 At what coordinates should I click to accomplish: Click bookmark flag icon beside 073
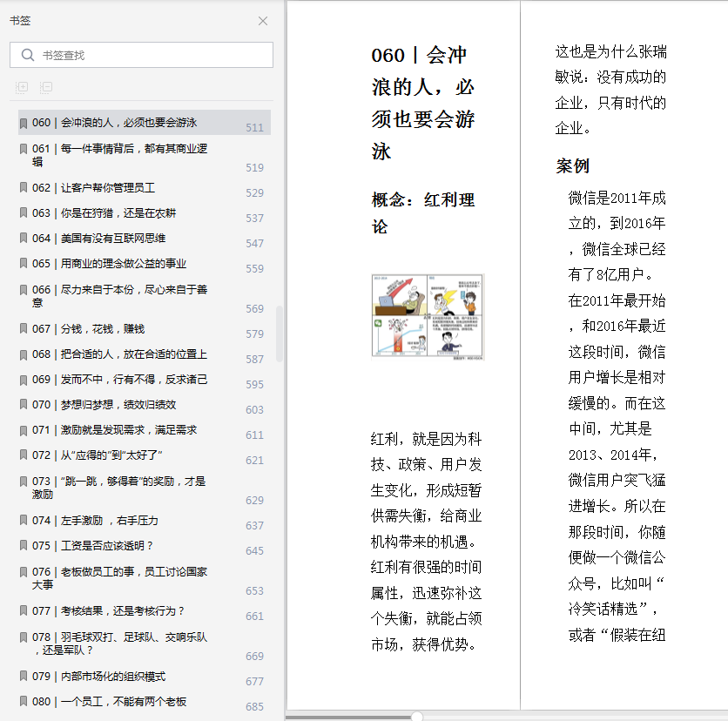click(24, 481)
